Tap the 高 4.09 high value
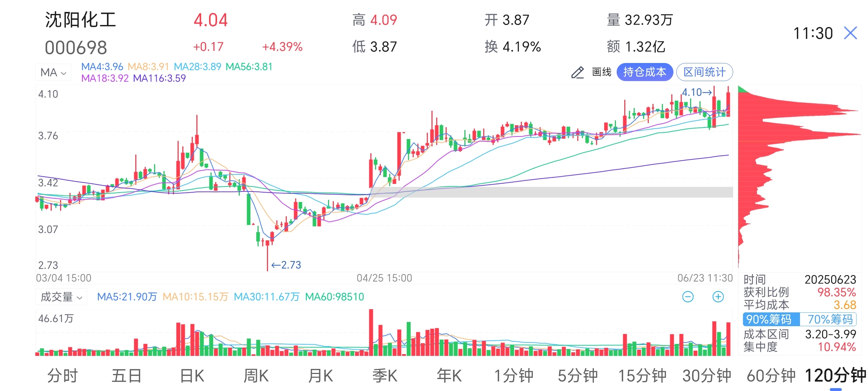The width and height of the screenshot is (868, 391). tap(375, 20)
